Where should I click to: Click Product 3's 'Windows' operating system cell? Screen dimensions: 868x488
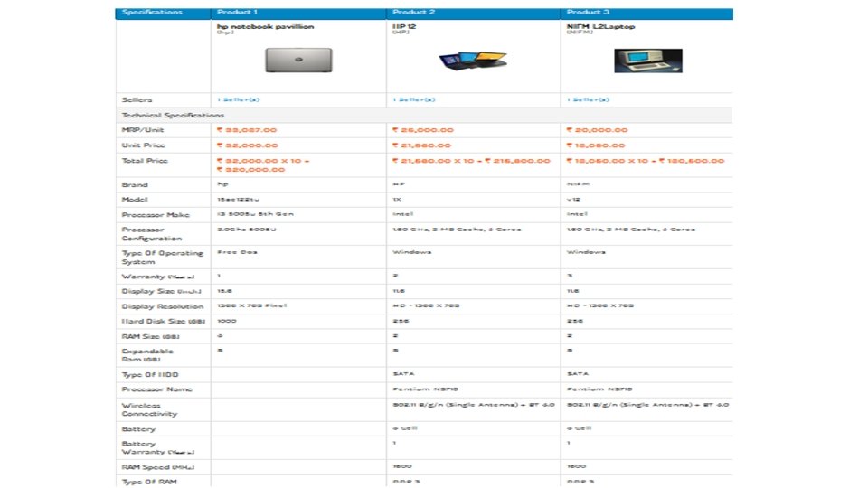pyautogui.click(x=586, y=252)
